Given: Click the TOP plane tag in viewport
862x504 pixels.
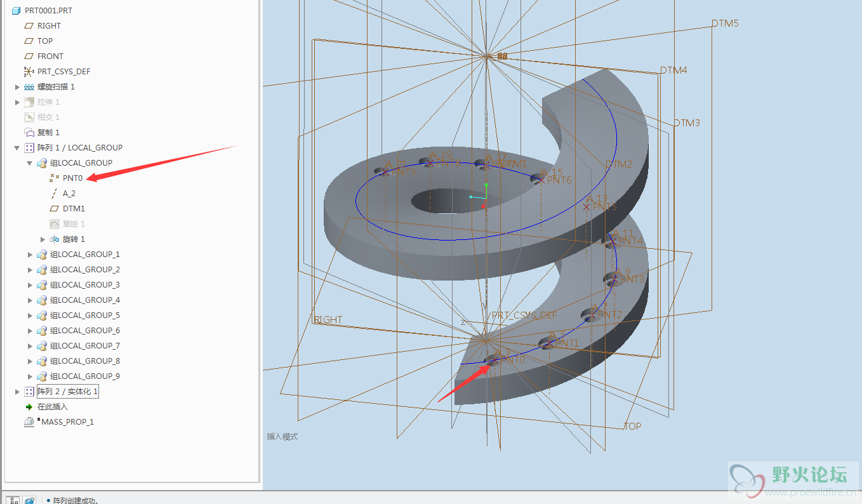Looking at the screenshot, I should tap(632, 427).
